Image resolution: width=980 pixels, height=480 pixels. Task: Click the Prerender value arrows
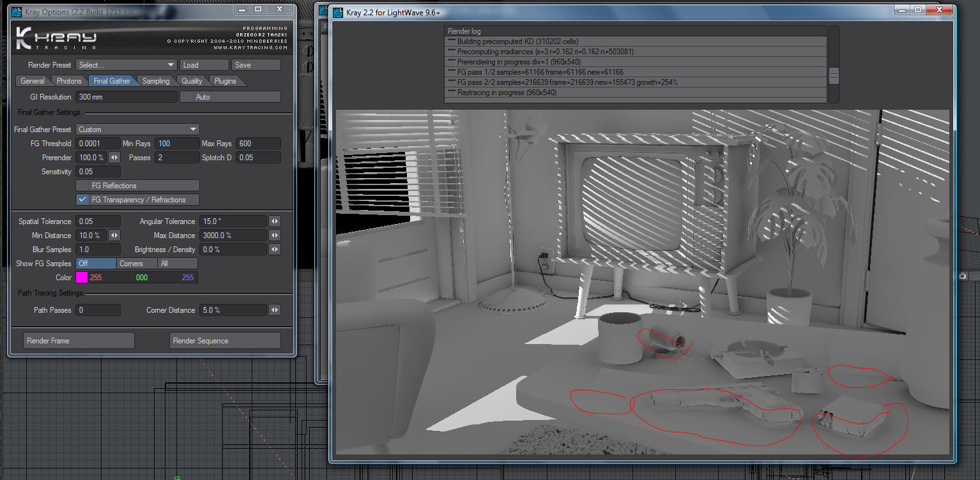(114, 158)
